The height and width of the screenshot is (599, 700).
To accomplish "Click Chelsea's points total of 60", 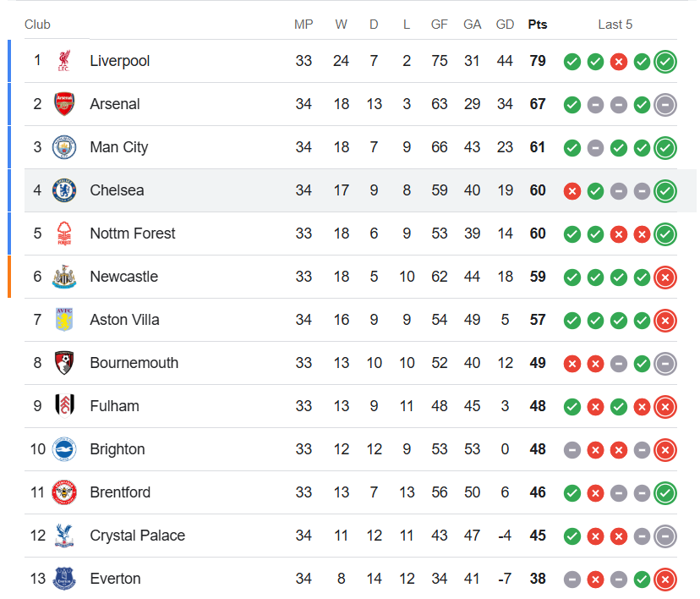I will point(538,190).
